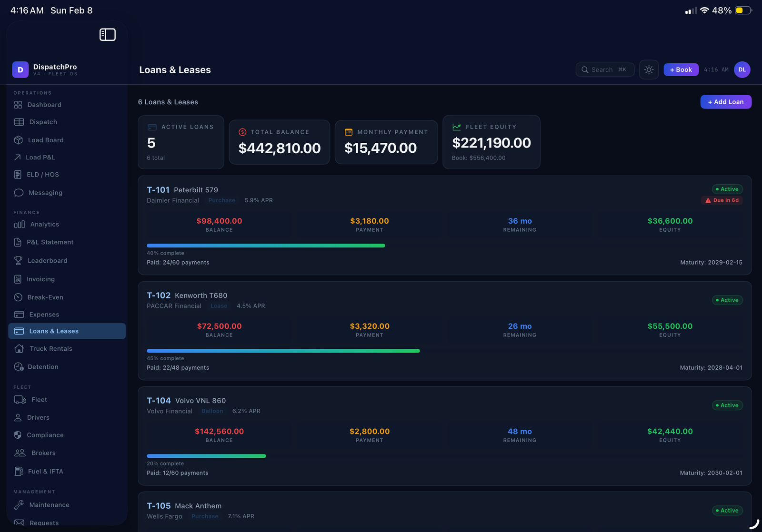Open Truck Rentals house icon
The image size is (762, 532).
pyautogui.click(x=19, y=349)
